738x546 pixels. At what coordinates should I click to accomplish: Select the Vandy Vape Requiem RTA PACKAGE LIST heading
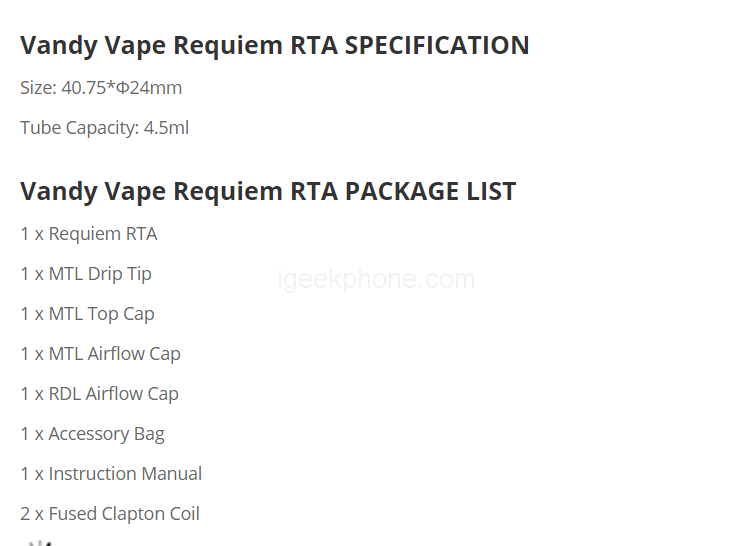(268, 191)
